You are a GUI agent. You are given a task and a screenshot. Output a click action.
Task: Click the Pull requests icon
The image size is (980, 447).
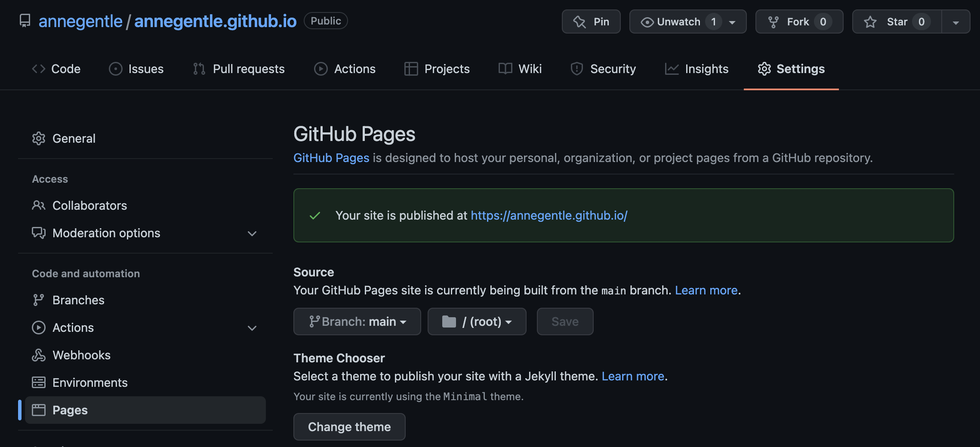198,69
